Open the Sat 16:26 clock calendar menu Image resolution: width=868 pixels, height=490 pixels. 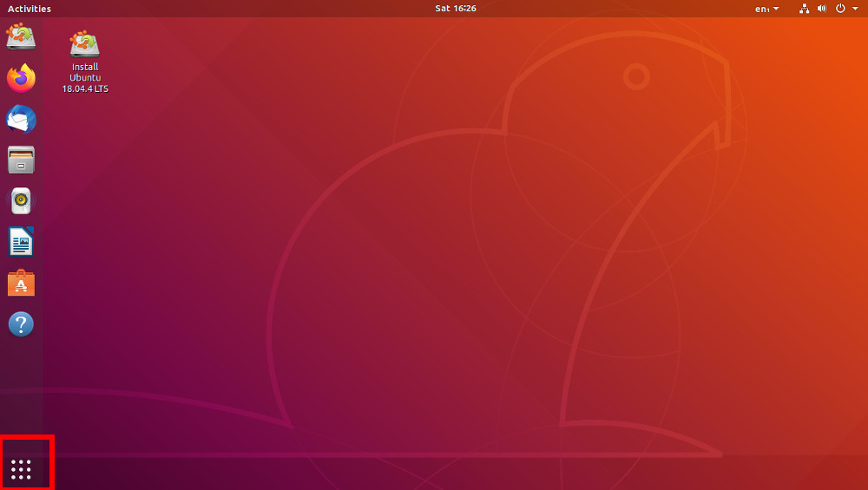tap(456, 9)
